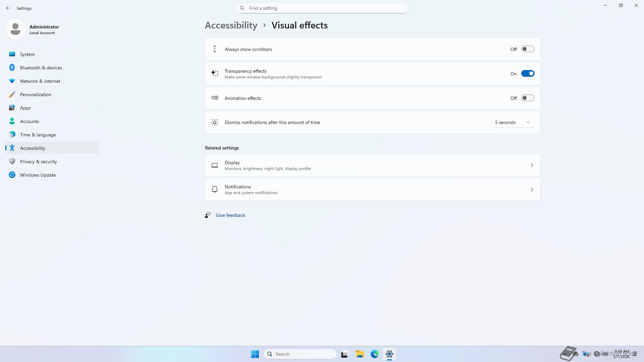Click the Windows Start button

pos(255,354)
